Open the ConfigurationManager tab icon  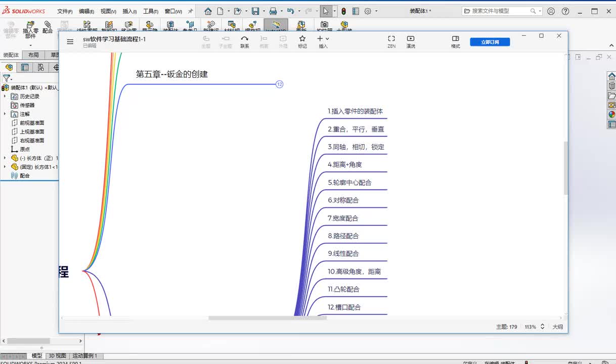[x=40, y=67]
